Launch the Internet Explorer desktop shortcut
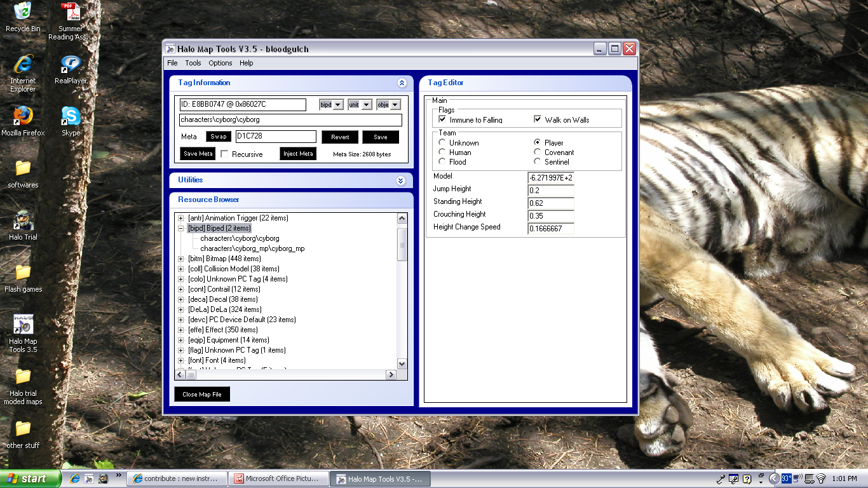 (23, 73)
